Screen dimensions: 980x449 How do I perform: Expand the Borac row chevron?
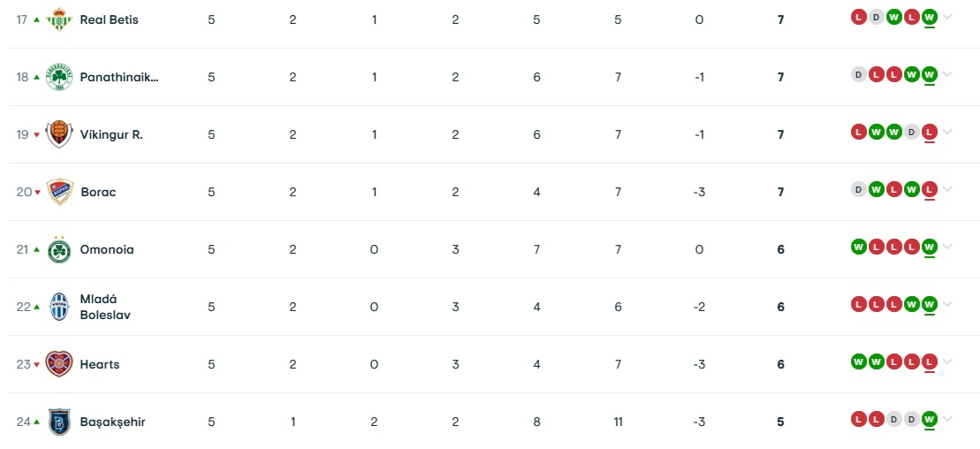click(x=947, y=189)
